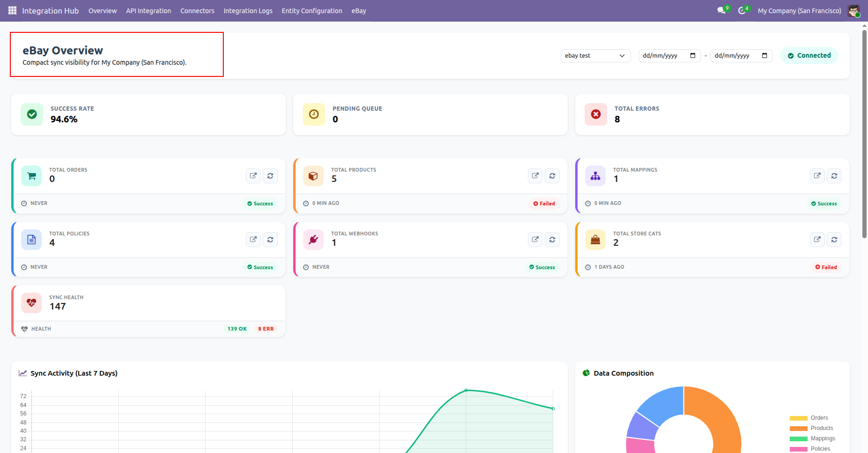Open the Entity Configuration menu

[x=312, y=11]
